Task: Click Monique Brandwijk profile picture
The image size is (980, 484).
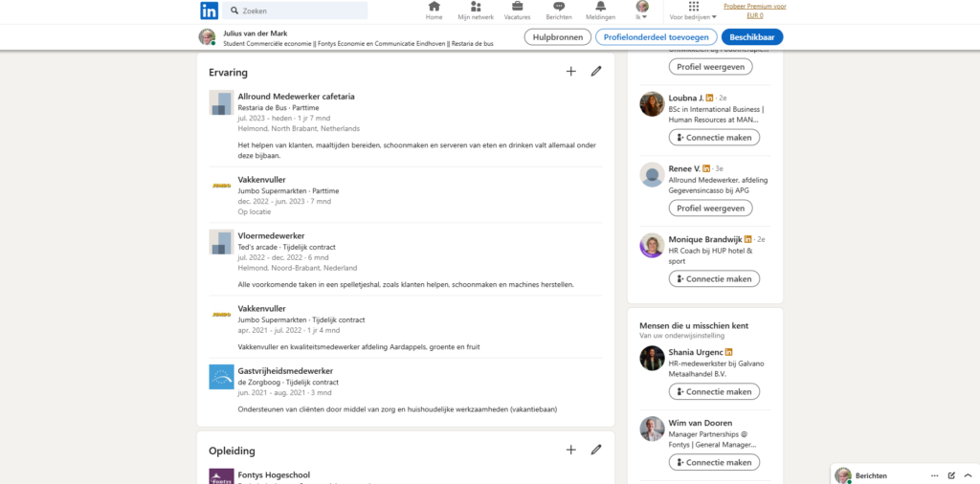Action: [x=652, y=245]
